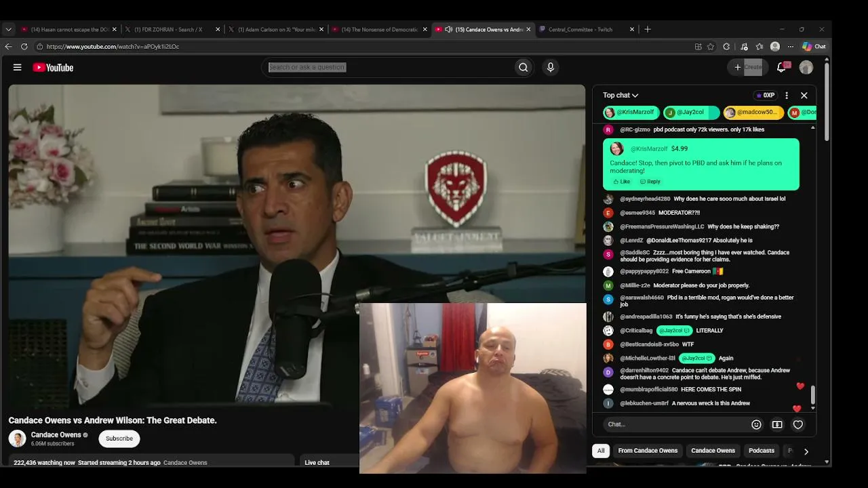Click chat scrollbar's up arrow

click(x=812, y=127)
